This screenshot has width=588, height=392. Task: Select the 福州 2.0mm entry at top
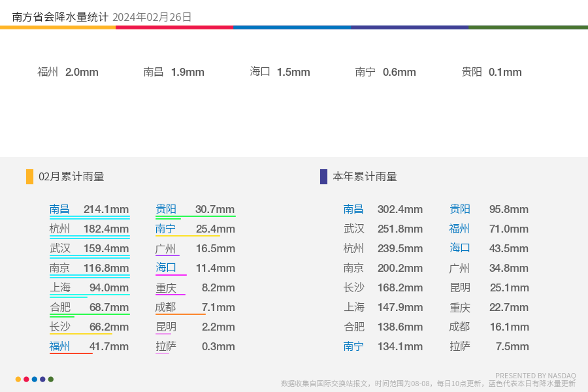click(68, 72)
